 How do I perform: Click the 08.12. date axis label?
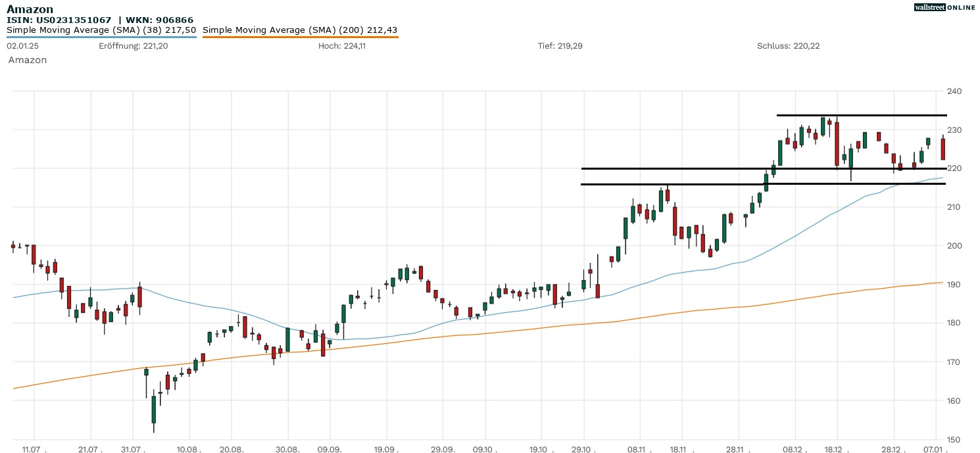[x=795, y=449]
